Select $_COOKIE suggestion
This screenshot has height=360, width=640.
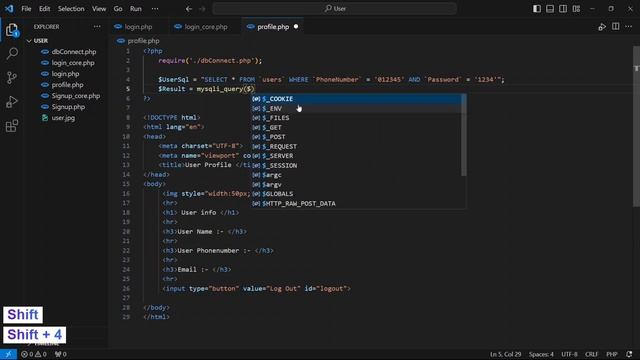pos(356,99)
